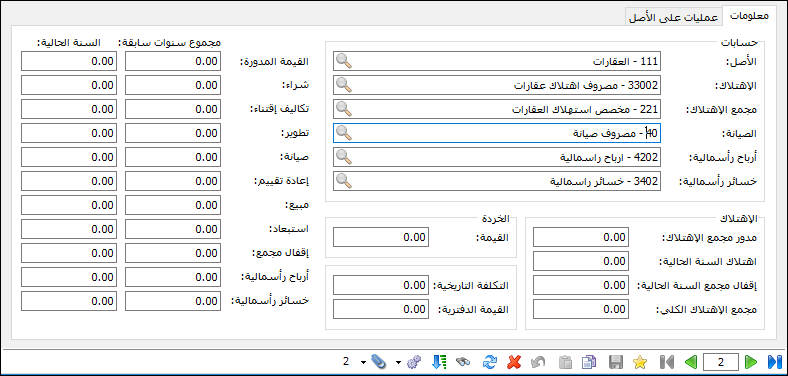The height and width of the screenshot is (376, 788).
Task: Click the record number box in navigation bar
Action: click(721, 361)
